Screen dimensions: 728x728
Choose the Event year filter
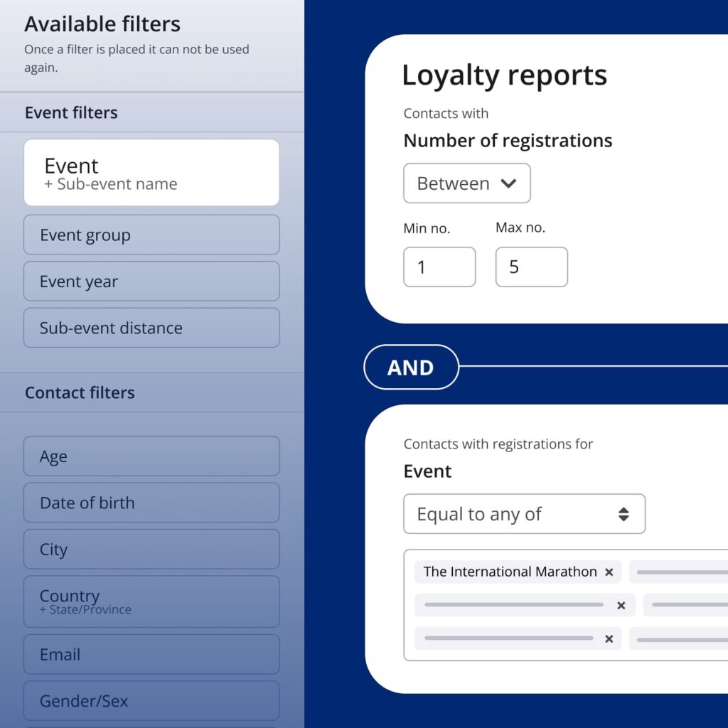point(151,282)
